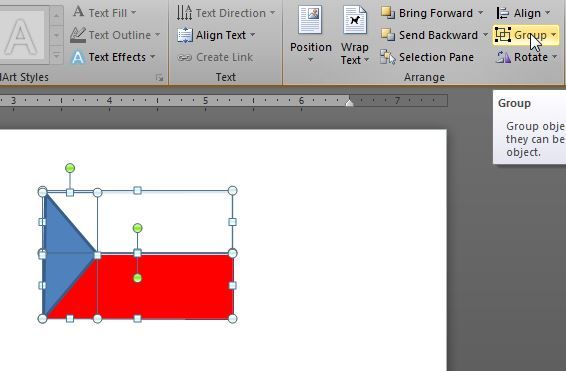Open the Bring Forward dropdown arrow

point(480,13)
